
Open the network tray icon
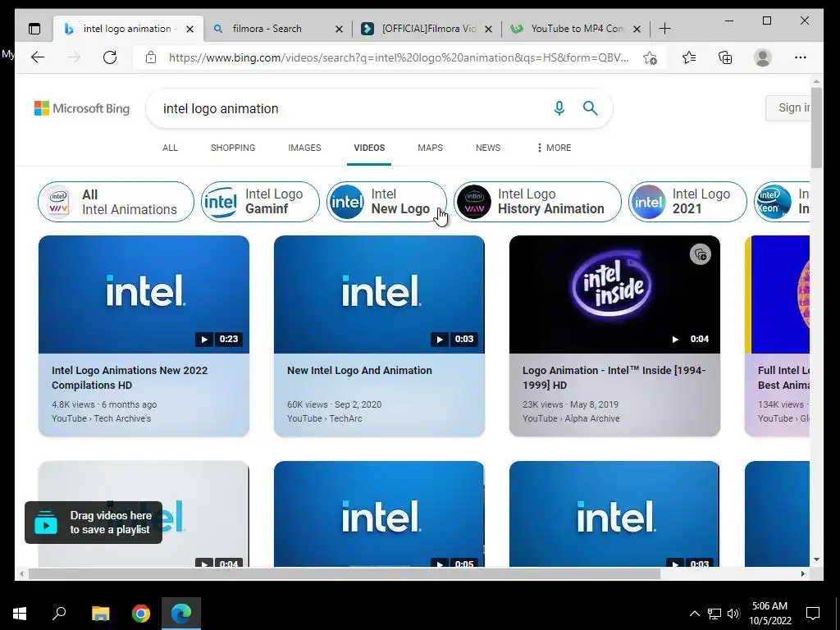pyautogui.click(x=714, y=614)
